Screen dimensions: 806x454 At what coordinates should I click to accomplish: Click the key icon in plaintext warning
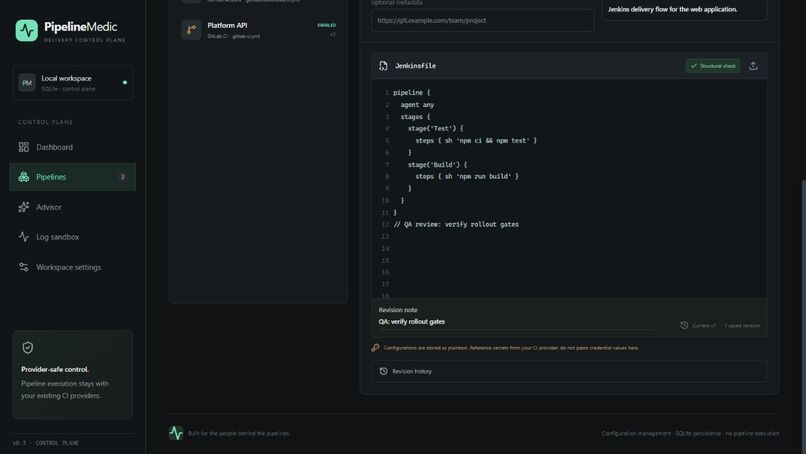click(x=375, y=348)
